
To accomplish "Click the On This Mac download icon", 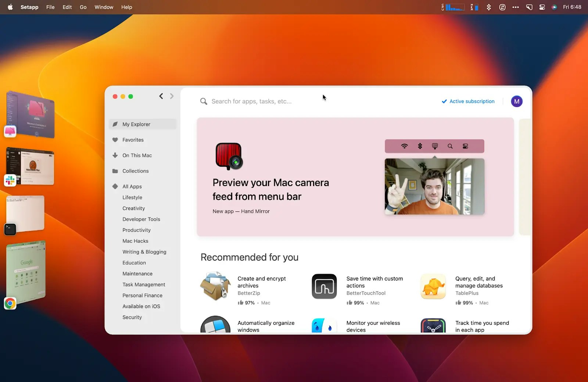I will point(115,155).
